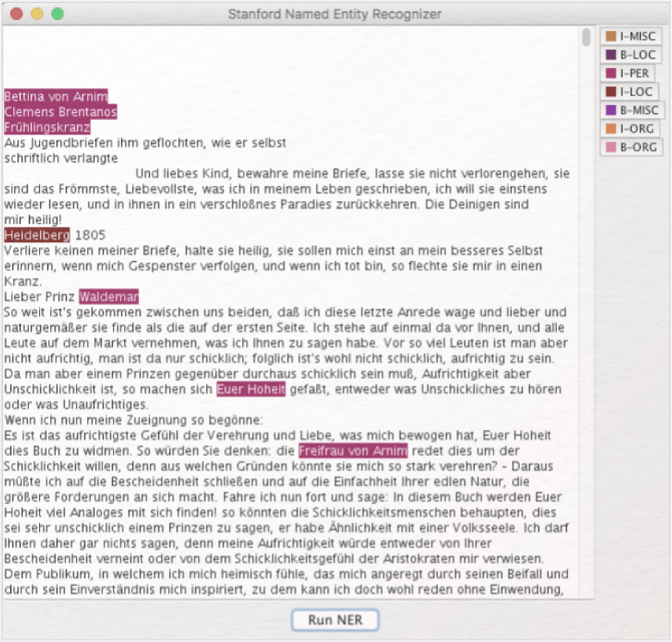
Task: Click highlighted name Bettina von Arnim
Action: (x=55, y=97)
